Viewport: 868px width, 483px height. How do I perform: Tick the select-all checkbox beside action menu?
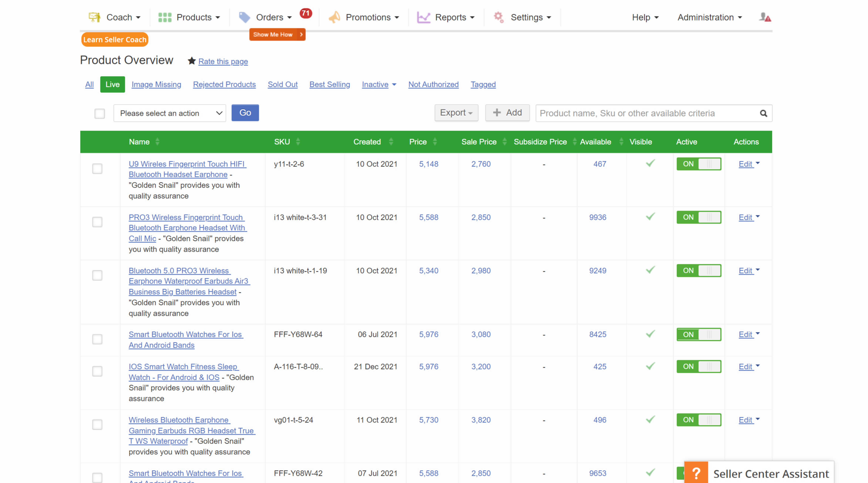(99, 113)
